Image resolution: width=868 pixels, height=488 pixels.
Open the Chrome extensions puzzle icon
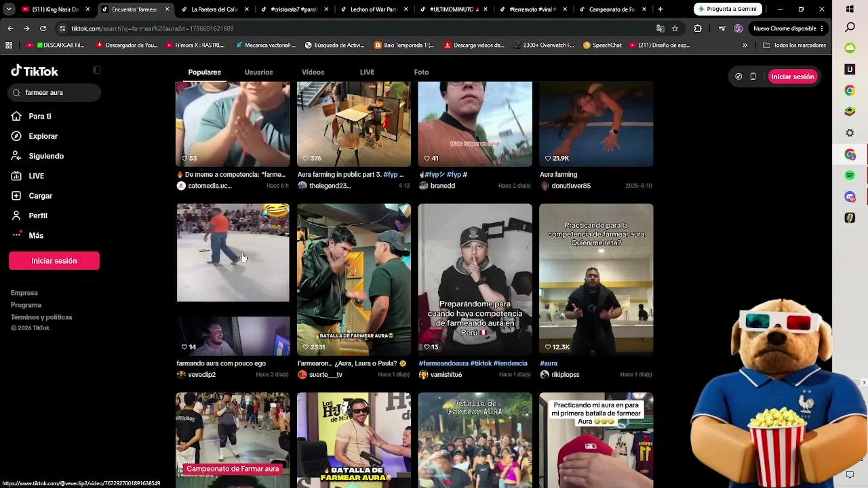click(698, 28)
